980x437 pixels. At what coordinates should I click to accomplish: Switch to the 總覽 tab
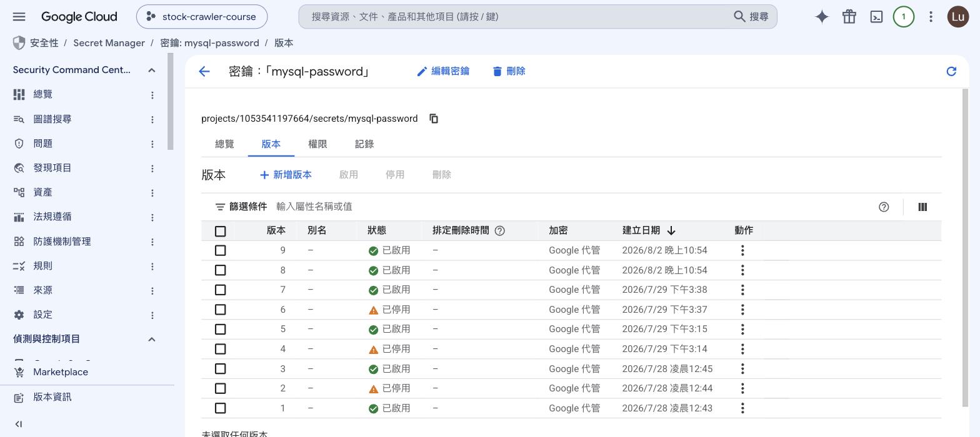tap(224, 144)
